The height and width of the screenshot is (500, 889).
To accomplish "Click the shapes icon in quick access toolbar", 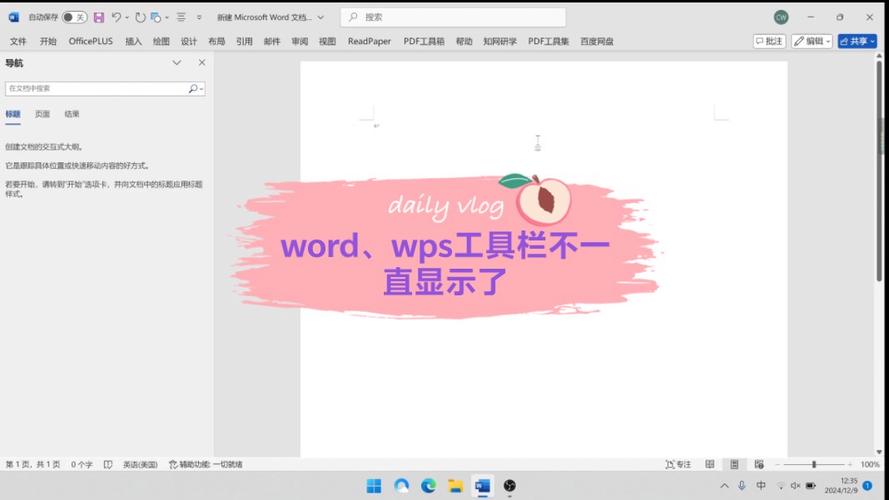I will pyautogui.click(x=156, y=18).
